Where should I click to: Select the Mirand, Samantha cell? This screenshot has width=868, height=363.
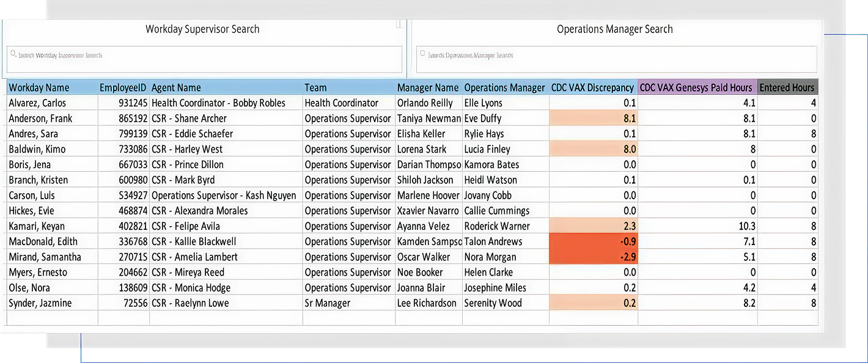52,257
